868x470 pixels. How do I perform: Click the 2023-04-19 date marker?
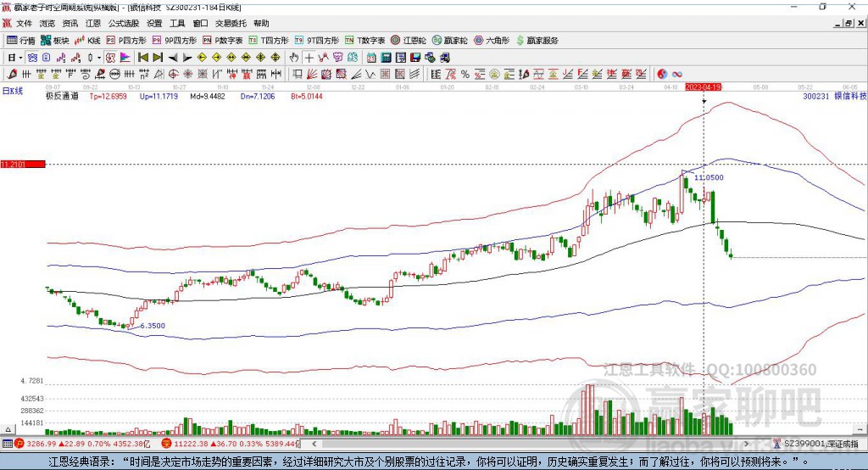click(703, 87)
